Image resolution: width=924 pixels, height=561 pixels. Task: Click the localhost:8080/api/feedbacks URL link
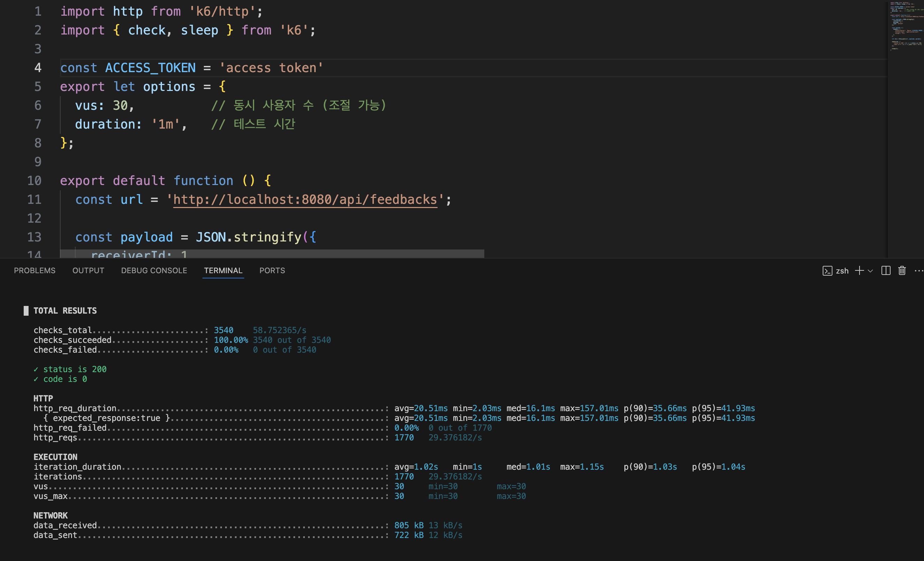(305, 200)
